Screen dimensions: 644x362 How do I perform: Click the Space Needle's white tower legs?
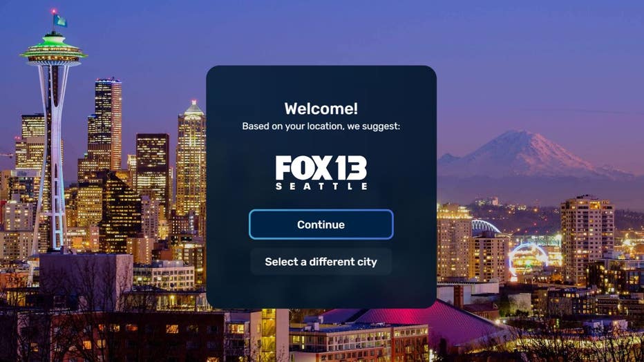tap(53, 156)
